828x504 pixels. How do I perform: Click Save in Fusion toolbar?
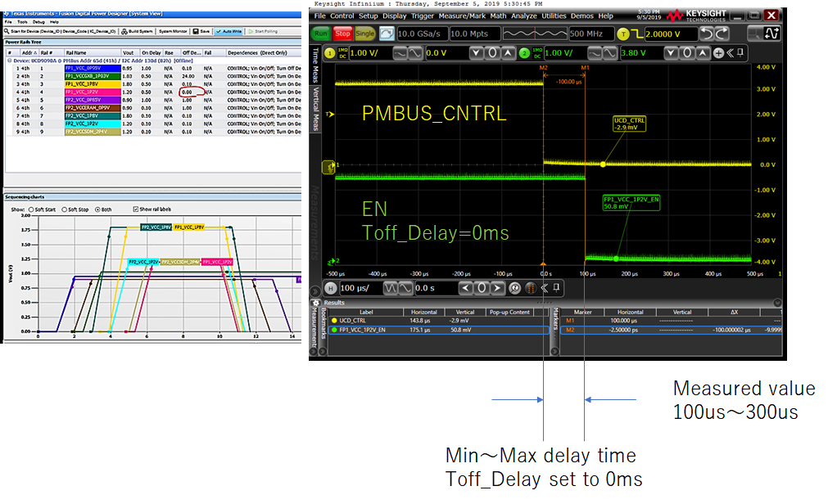tap(201, 31)
